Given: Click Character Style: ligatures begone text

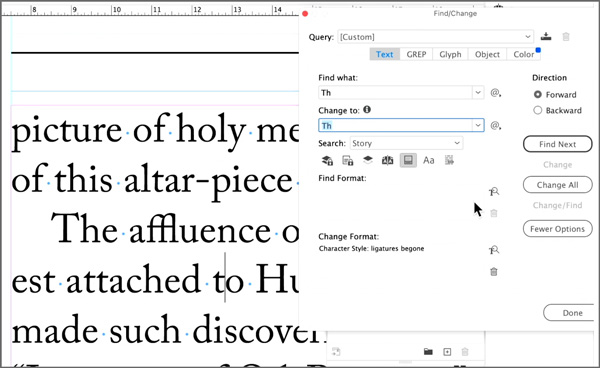Looking at the screenshot, I should [371, 248].
